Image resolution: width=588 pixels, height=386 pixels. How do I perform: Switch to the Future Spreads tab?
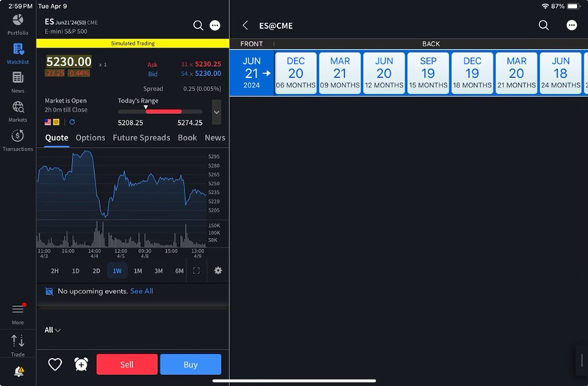click(x=141, y=137)
